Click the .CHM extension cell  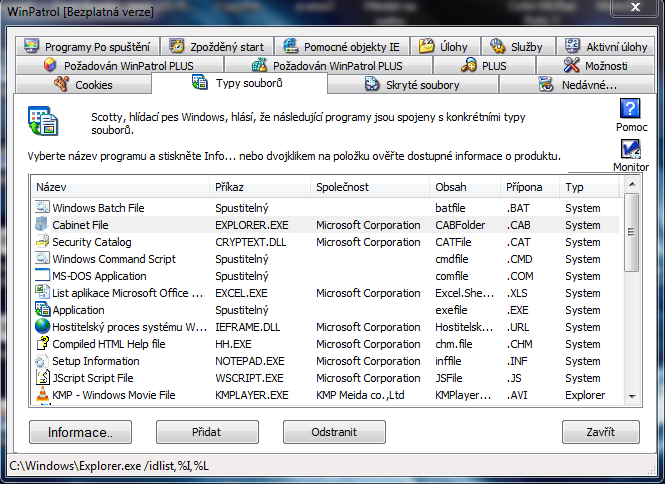click(520, 344)
